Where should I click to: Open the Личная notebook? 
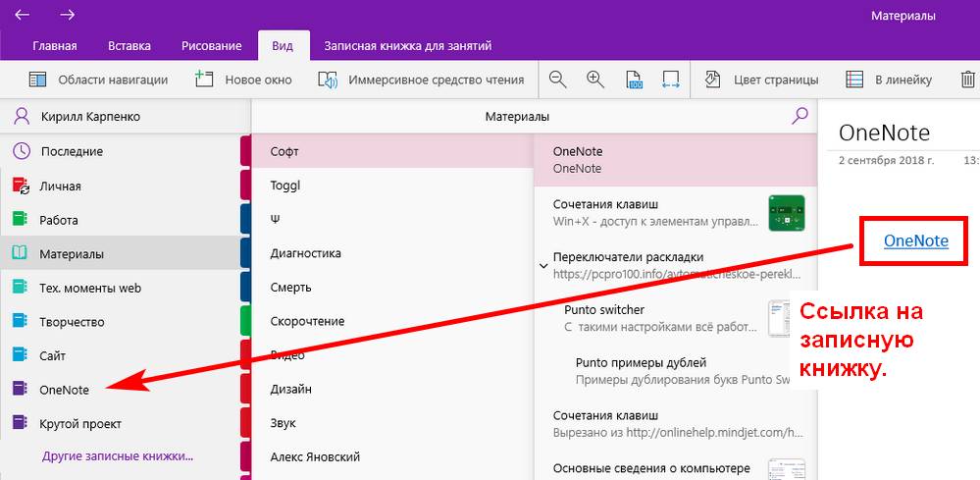coord(120,186)
